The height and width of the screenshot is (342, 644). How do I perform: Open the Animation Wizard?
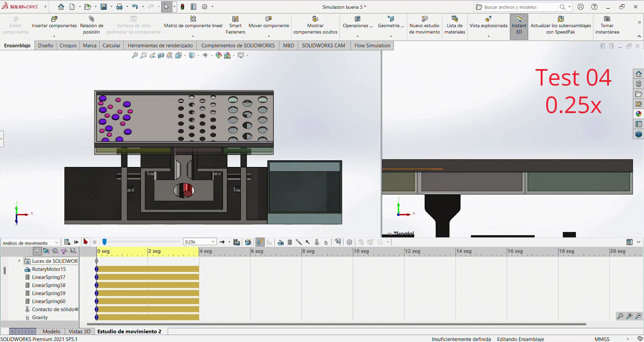[x=248, y=242]
